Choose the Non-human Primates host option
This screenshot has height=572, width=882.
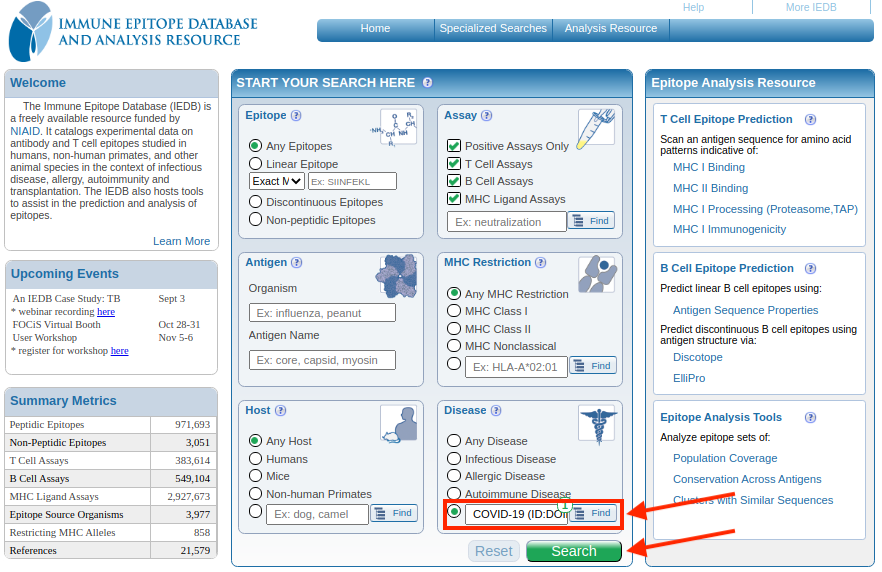pyautogui.click(x=255, y=493)
